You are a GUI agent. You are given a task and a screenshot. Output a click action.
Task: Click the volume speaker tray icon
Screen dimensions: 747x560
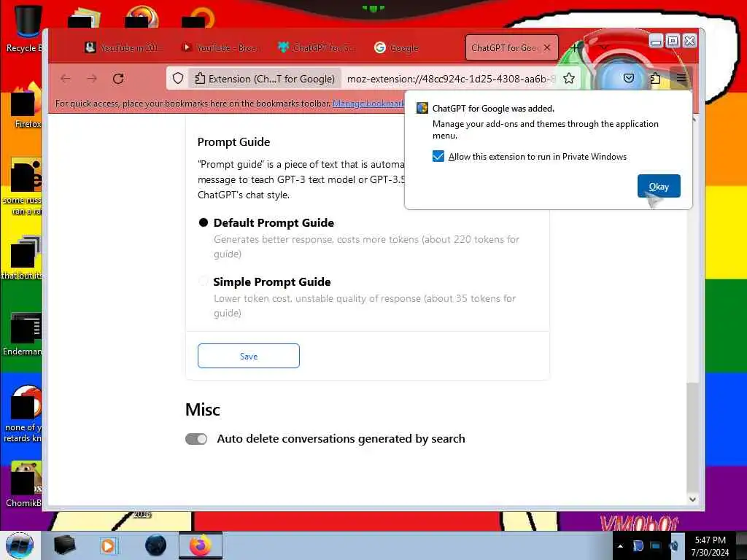pyautogui.click(x=674, y=546)
